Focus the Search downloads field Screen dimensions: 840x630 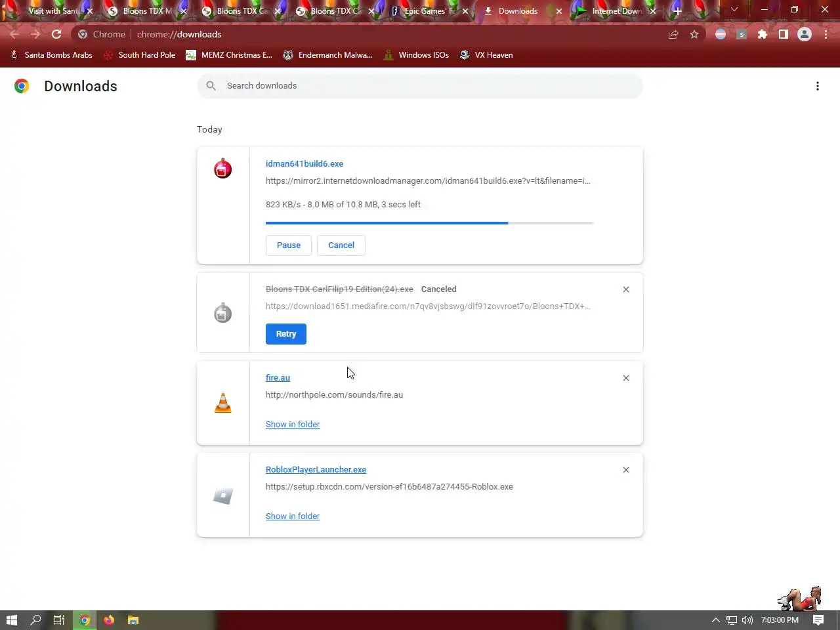click(420, 86)
